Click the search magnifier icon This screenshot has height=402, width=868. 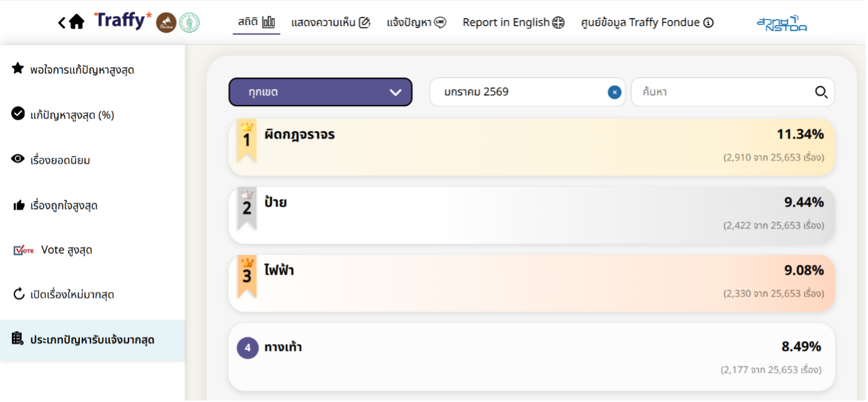point(821,92)
